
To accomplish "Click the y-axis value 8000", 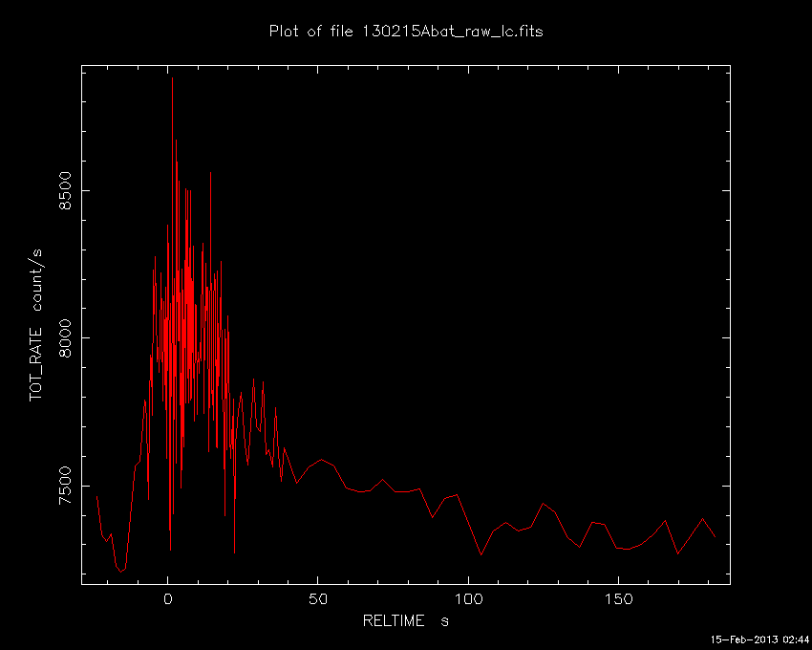I will tap(64, 338).
